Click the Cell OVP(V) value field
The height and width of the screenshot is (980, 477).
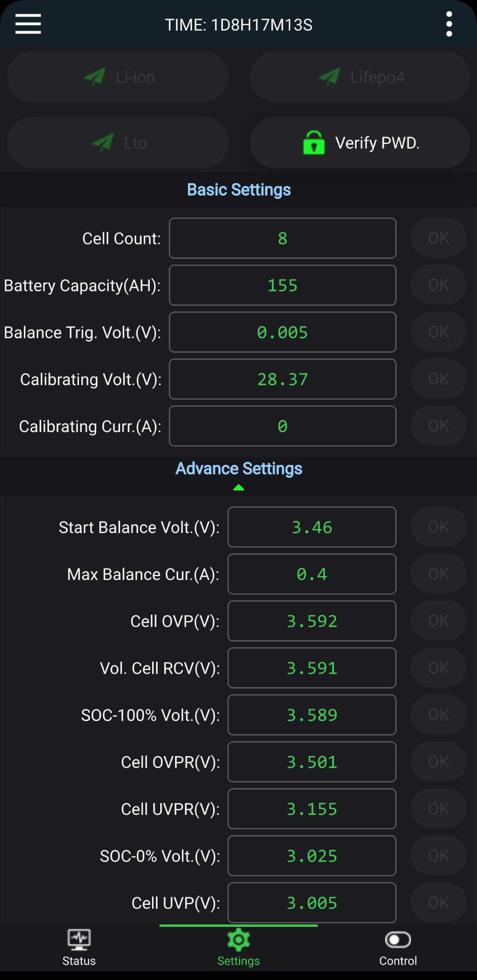(311, 621)
